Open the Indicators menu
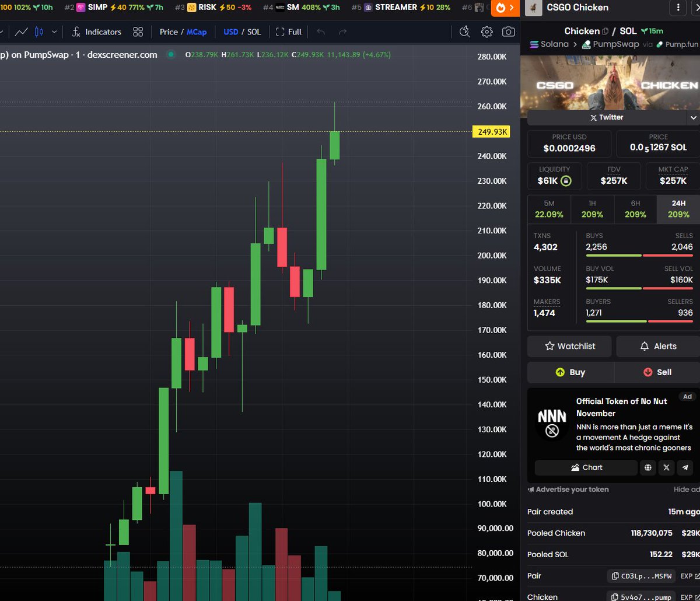The height and width of the screenshot is (601, 700). (97, 32)
